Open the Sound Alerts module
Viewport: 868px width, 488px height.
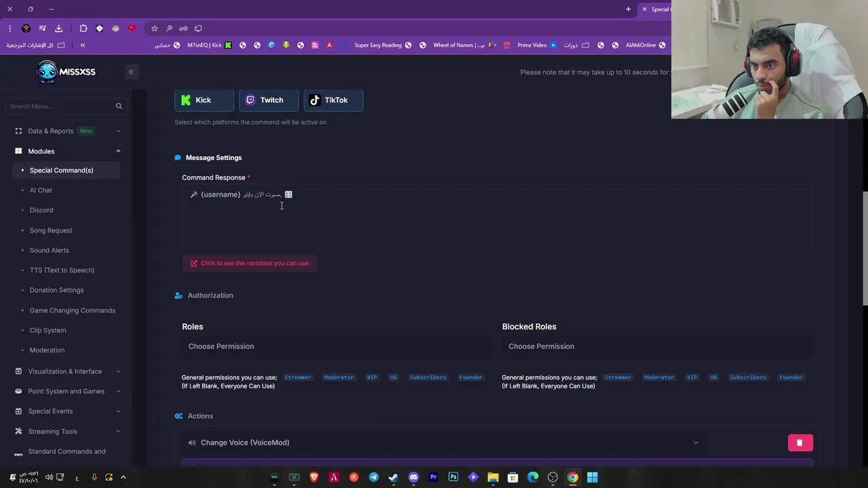tap(50, 250)
